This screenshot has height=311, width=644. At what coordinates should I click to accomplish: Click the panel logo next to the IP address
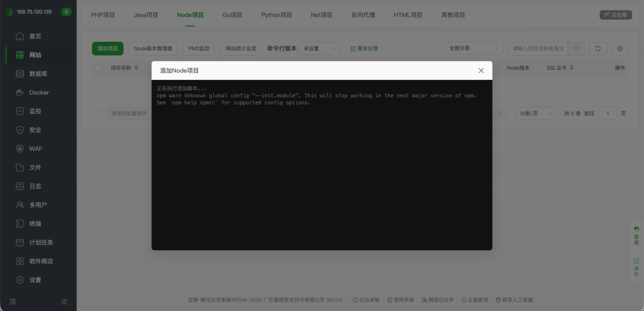10,12
